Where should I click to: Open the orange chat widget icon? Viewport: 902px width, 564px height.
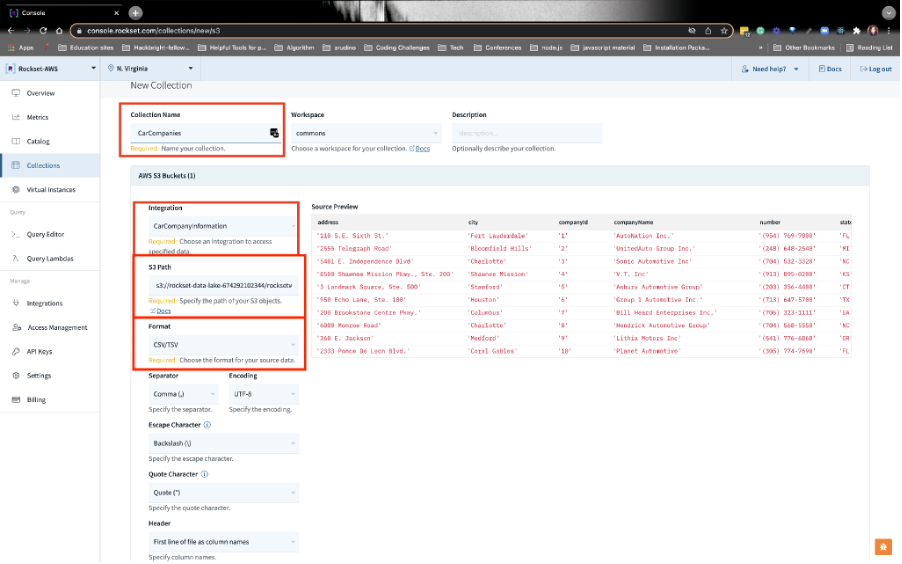[x=883, y=546]
